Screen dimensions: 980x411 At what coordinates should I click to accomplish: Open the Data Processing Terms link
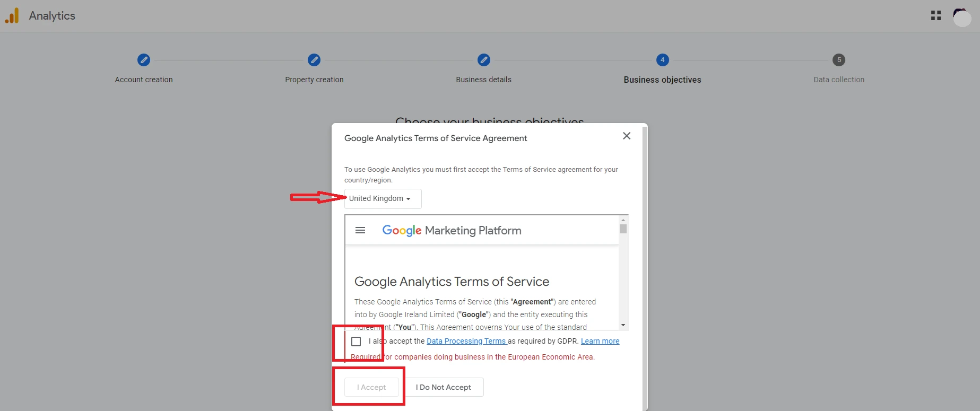pos(466,341)
